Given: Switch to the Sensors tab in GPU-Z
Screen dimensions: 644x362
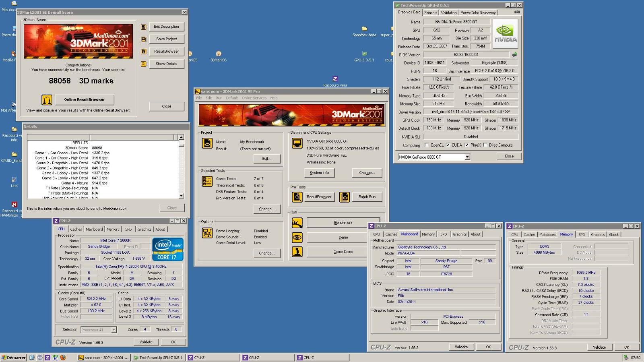Looking at the screenshot, I should (x=430, y=12).
